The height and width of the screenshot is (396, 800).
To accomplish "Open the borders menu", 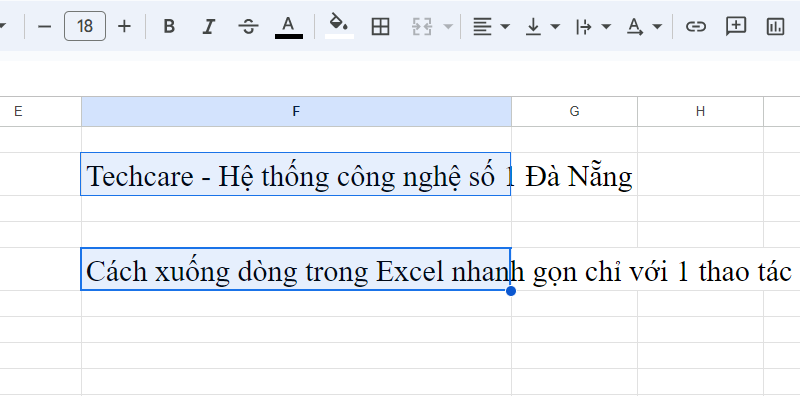I will (x=380, y=26).
